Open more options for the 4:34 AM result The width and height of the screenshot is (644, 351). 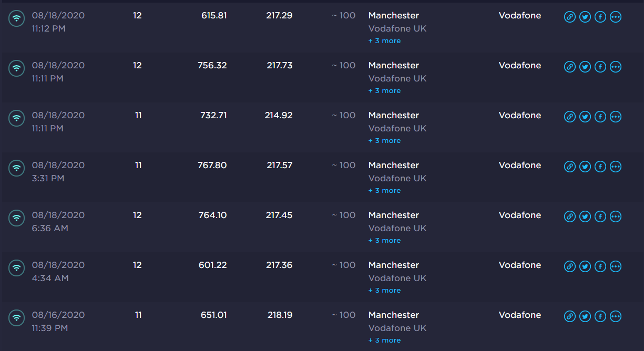(616, 266)
